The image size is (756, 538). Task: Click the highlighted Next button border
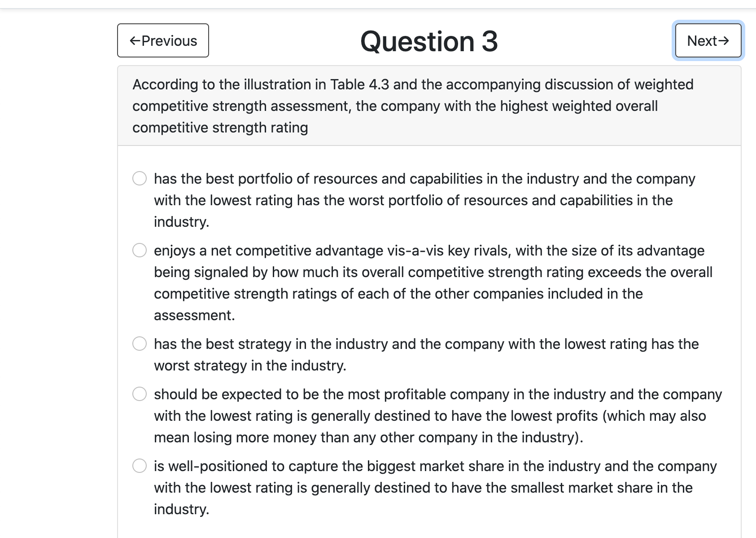pyautogui.click(x=707, y=40)
